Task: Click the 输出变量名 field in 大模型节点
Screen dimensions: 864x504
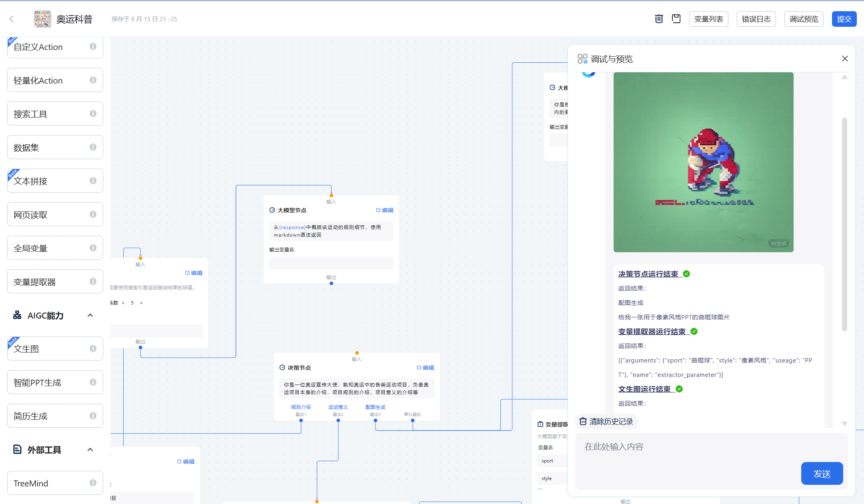Action: (x=331, y=263)
